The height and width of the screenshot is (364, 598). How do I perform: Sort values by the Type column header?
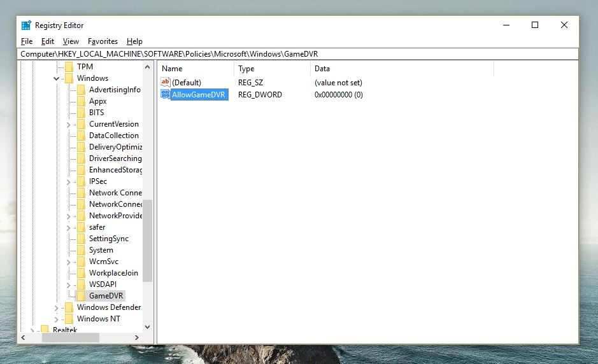[273, 69]
